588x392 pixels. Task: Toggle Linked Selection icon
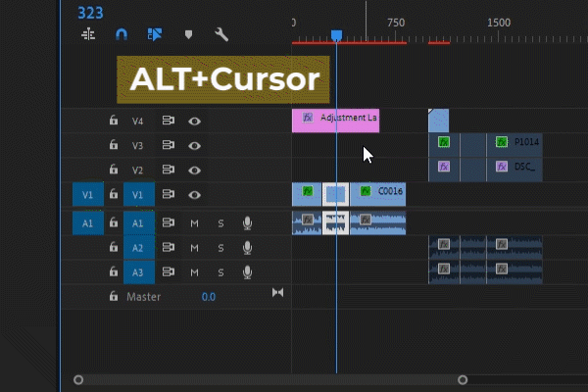(x=155, y=34)
